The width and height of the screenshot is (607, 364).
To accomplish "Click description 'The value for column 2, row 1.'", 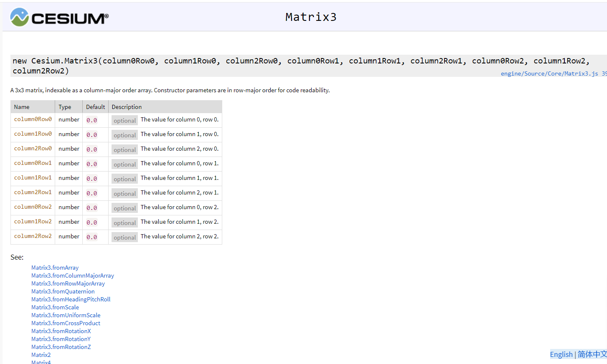I will click(180, 192).
